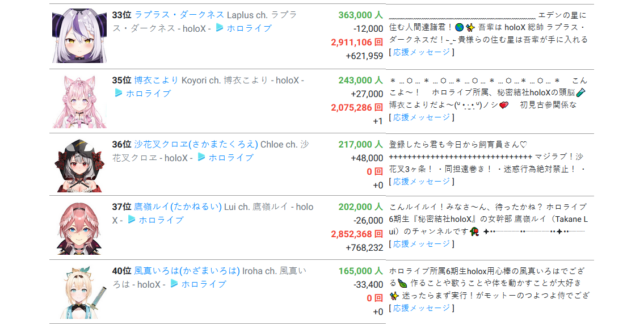Open Takane Lui avatar thumbnail

pyautogui.click(x=79, y=228)
